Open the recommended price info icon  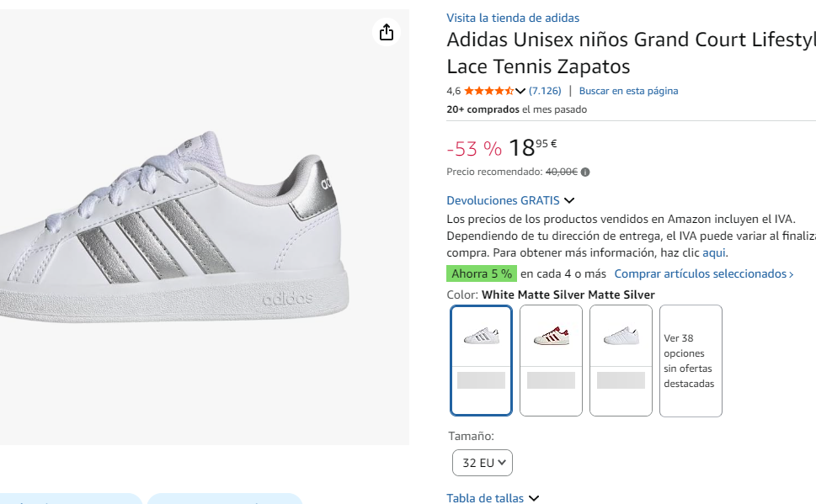[x=585, y=172]
